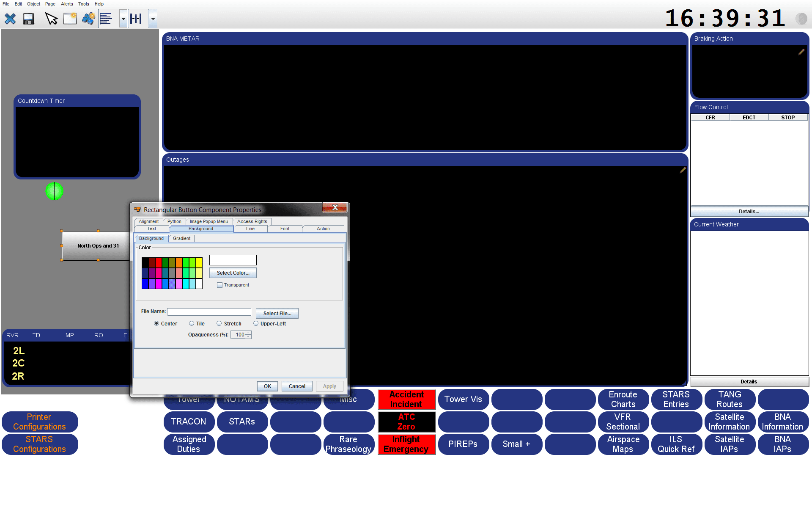Select the Tile radio button
The width and height of the screenshot is (812, 507).
coord(192,323)
